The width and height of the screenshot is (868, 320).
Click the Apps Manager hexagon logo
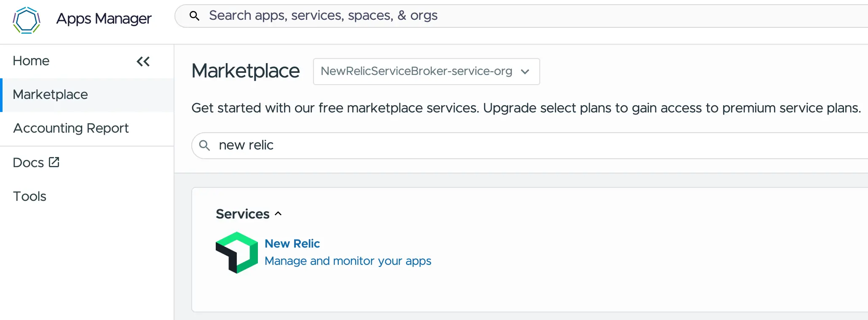(27, 20)
